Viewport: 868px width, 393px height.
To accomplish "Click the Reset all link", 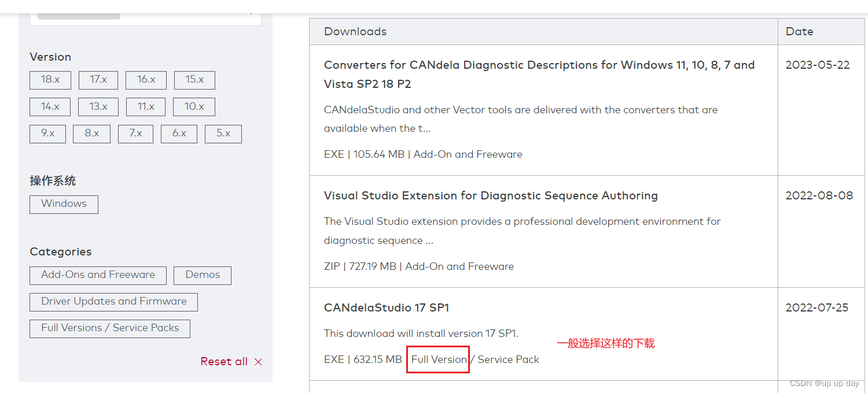I will point(224,361).
